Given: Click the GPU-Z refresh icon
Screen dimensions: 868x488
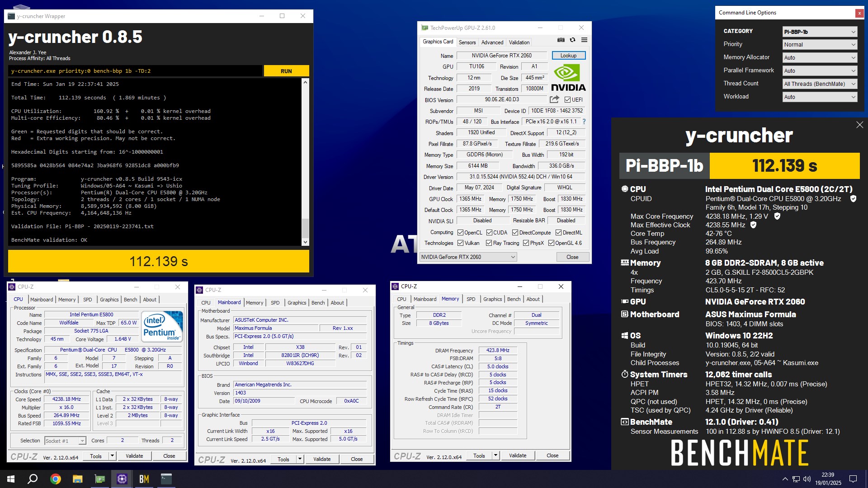Looking at the screenshot, I should click(x=572, y=40).
